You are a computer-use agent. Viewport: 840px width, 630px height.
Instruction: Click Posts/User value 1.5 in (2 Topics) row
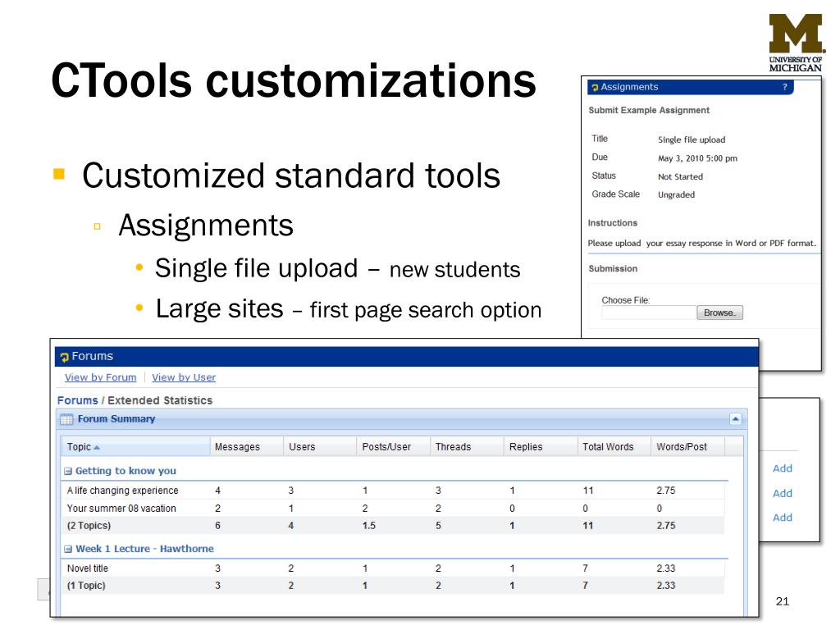(x=369, y=526)
